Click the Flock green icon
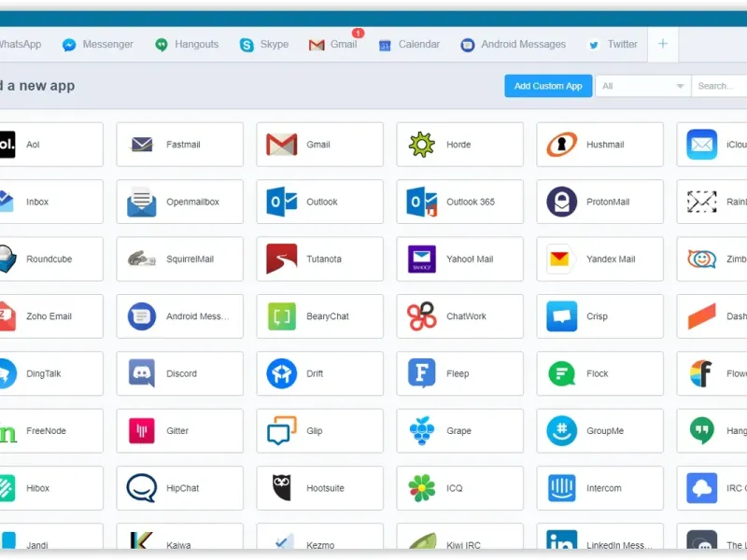The image size is (747, 560). [x=562, y=373]
